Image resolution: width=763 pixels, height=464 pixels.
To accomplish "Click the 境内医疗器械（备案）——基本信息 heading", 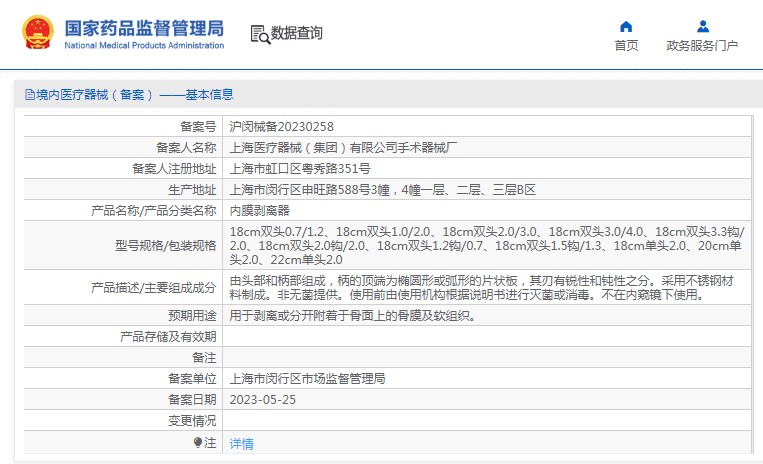I will coord(135,94).
